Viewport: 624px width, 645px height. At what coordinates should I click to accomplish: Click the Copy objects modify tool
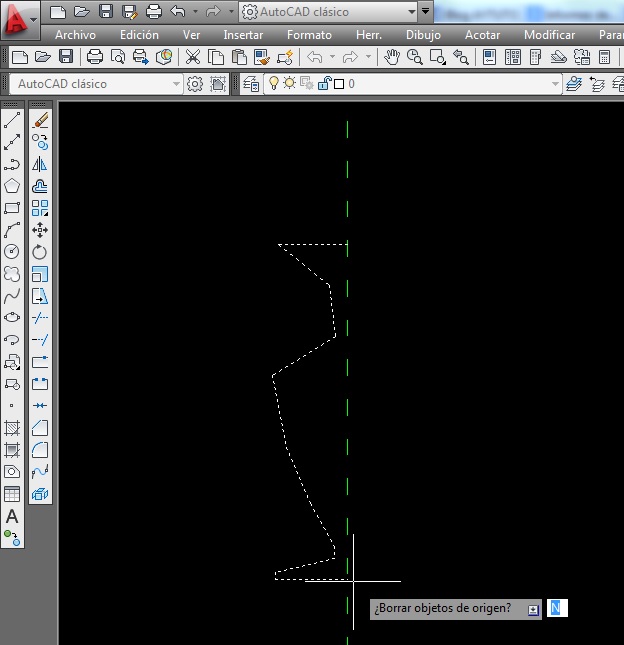(x=40, y=142)
